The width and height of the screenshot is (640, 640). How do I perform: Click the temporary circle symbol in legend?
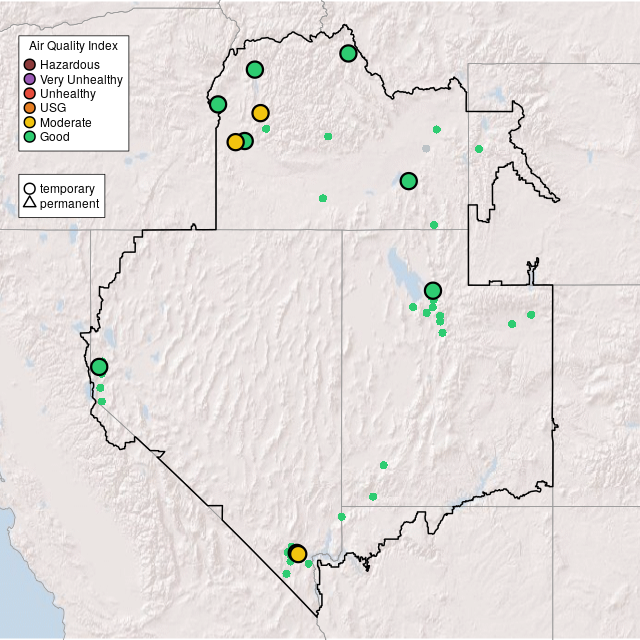tap(30, 188)
